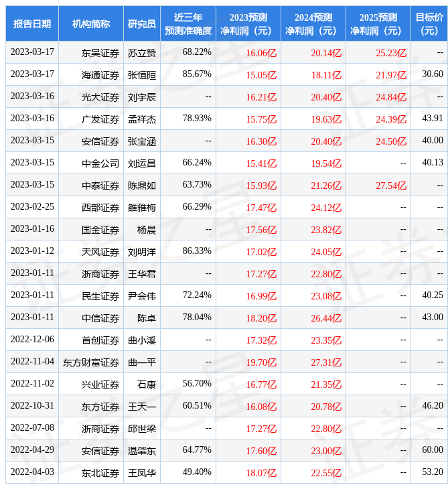Click the 报告日期 column header
The image size is (448, 489).
[x=31, y=23]
